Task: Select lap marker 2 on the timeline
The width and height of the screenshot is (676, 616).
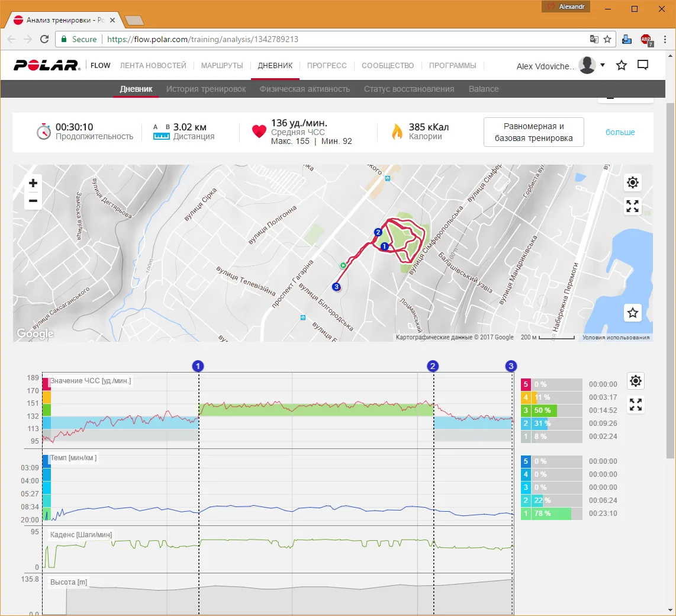Action: pos(433,366)
